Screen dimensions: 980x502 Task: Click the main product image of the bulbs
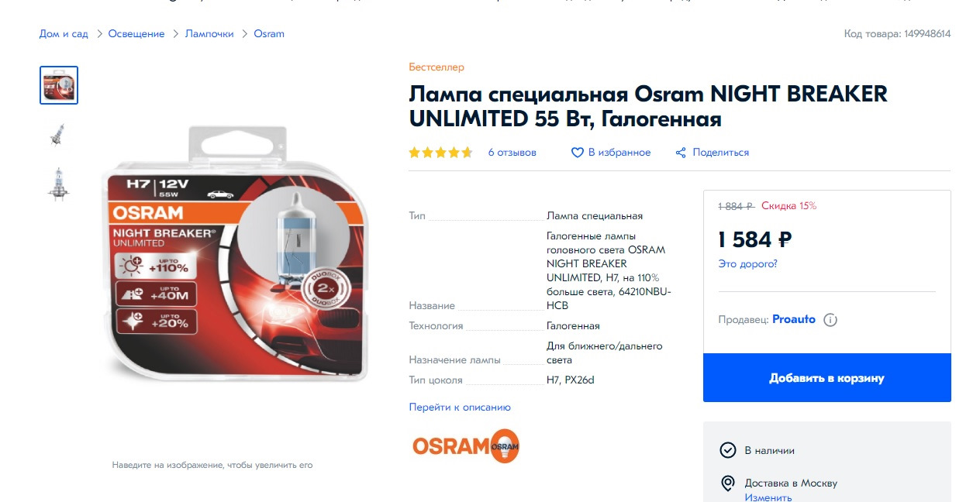(x=237, y=256)
